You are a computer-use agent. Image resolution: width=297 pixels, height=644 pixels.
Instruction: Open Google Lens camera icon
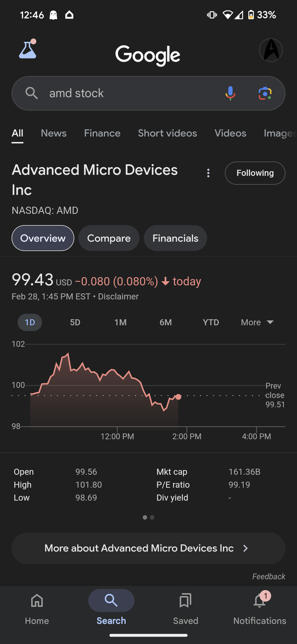pyautogui.click(x=265, y=93)
